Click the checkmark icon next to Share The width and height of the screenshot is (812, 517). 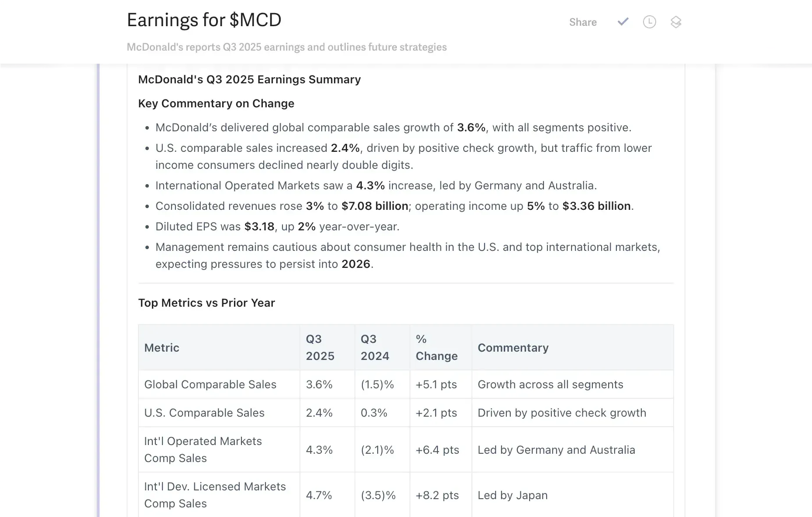click(x=623, y=21)
